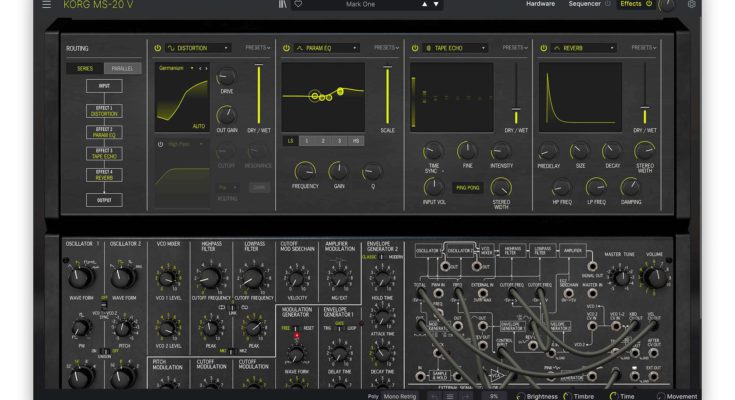Toggle the Reverb effect power button
Screen dimensions: 735x400
[x=542, y=48]
